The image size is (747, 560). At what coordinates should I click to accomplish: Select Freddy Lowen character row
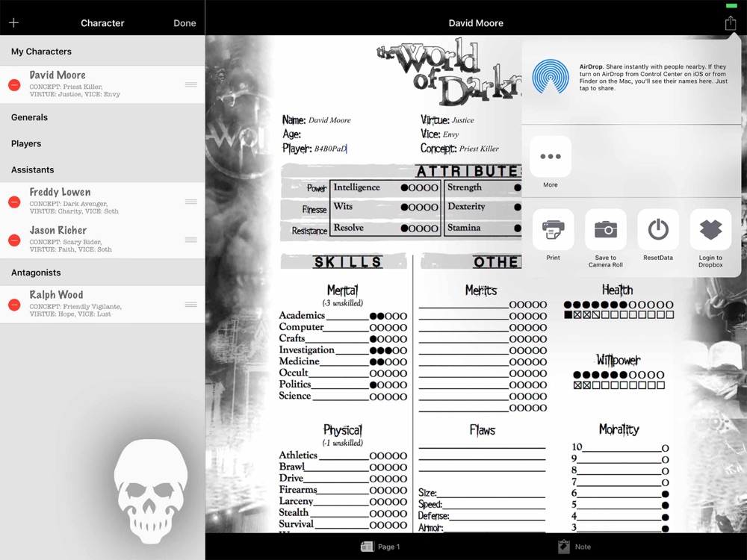[x=102, y=202]
